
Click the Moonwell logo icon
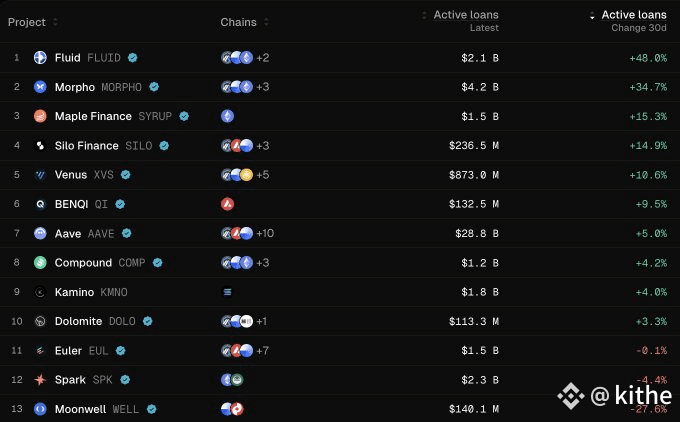[40, 409]
